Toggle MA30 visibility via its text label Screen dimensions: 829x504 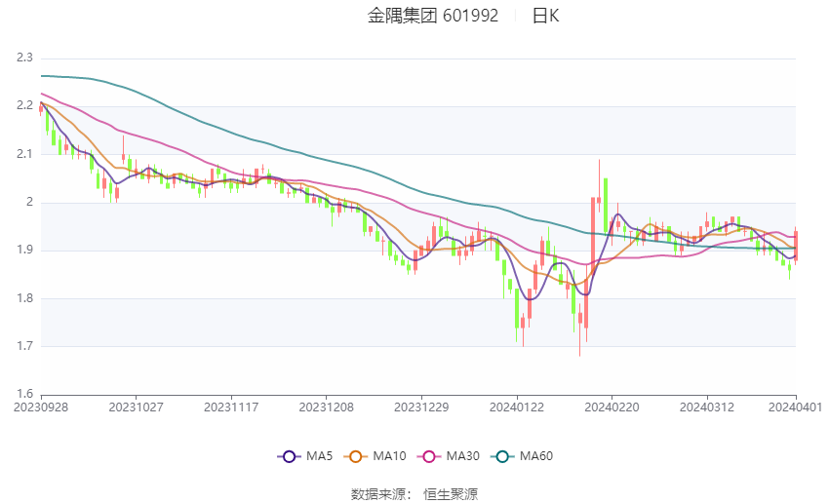[463, 455]
